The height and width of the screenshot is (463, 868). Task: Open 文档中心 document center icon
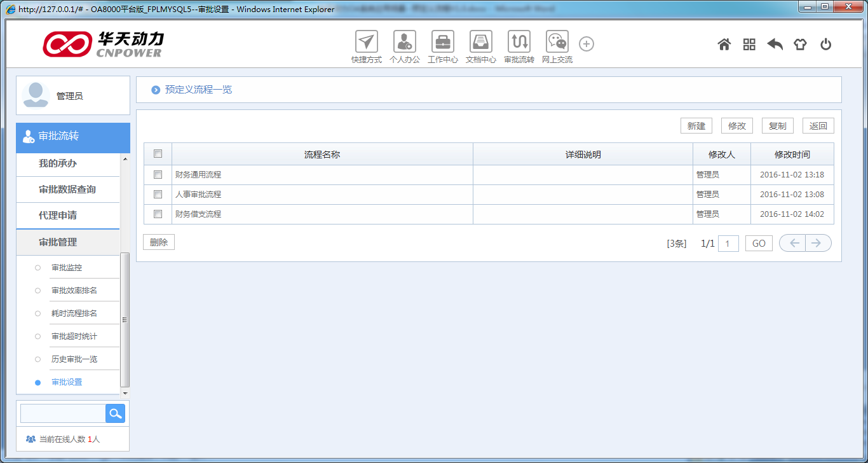pyautogui.click(x=480, y=42)
